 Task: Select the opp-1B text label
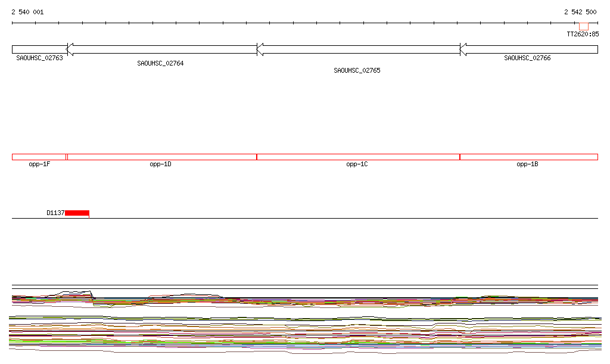pos(527,164)
